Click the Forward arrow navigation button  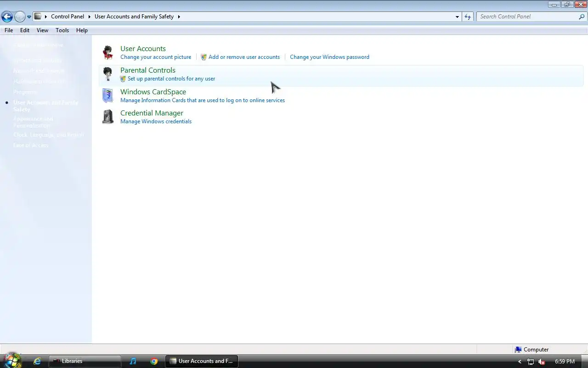click(x=20, y=17)
